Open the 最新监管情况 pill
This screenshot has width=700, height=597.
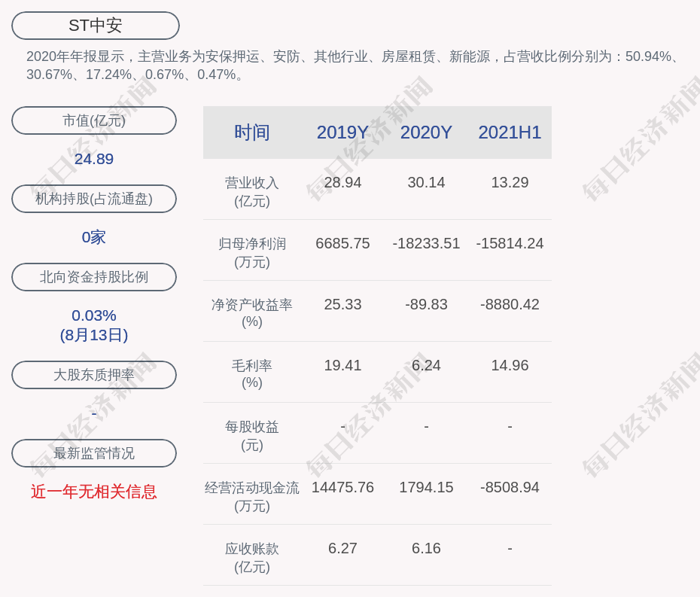[x=94, y=453]
